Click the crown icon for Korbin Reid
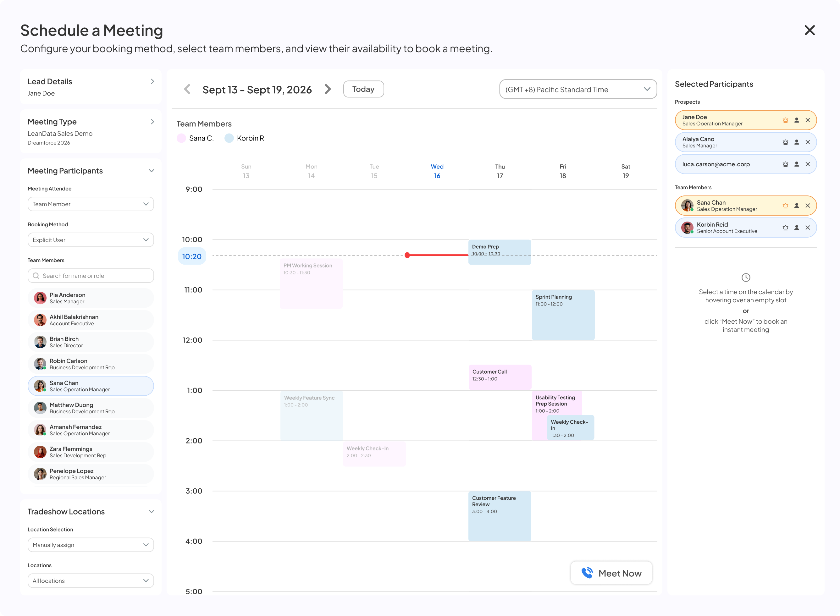Viewport: 840px width, 616px height. (786, 228)
